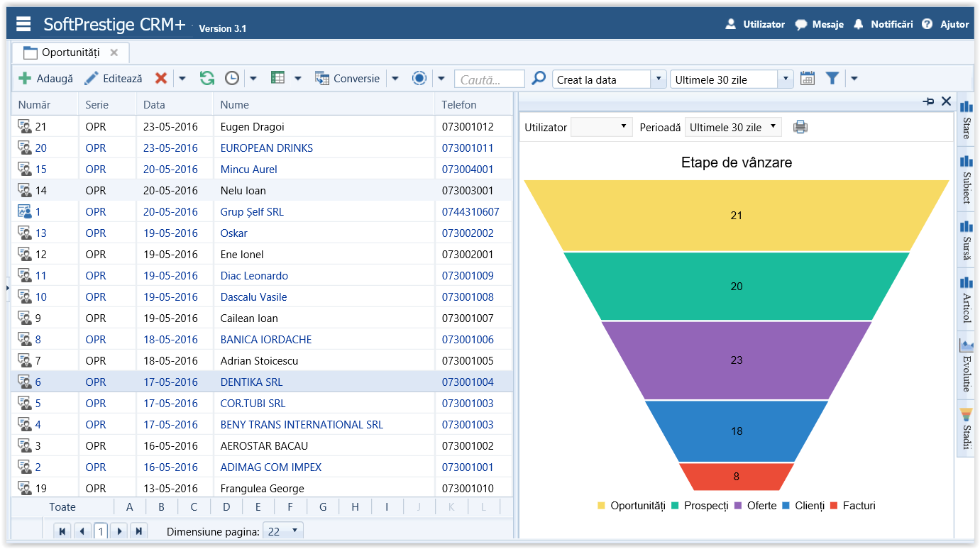Toggle Oportunități legend item in chart
The width and height of the screenshot is (980, 549).
click(632, 506)
